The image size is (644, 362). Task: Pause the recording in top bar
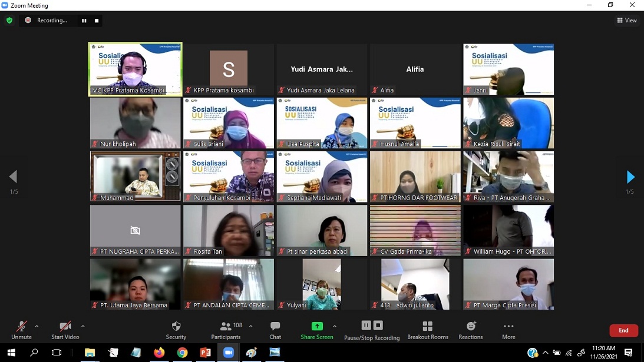[x=84, y=21]
